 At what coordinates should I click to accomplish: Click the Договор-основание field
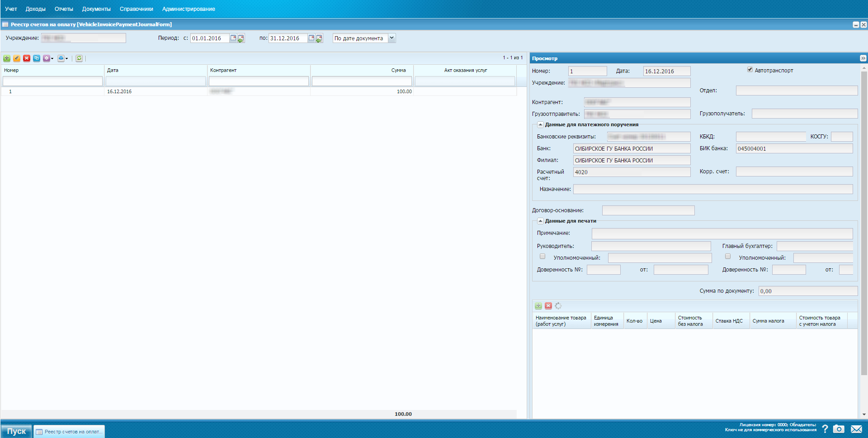648,210
